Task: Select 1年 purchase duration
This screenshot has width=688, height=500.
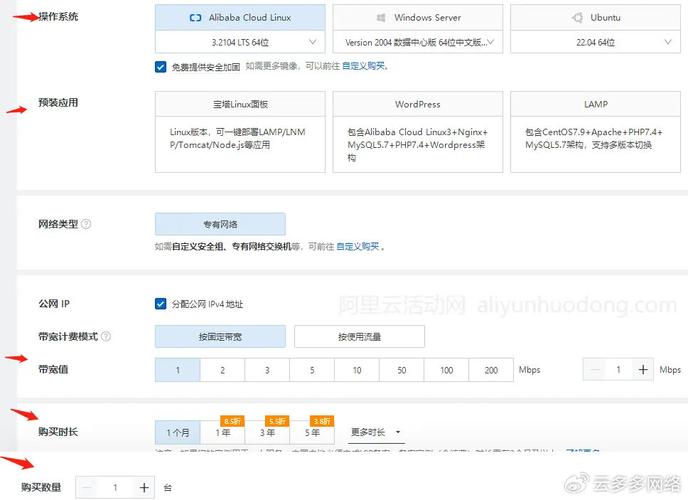Action: coord(222,432)
